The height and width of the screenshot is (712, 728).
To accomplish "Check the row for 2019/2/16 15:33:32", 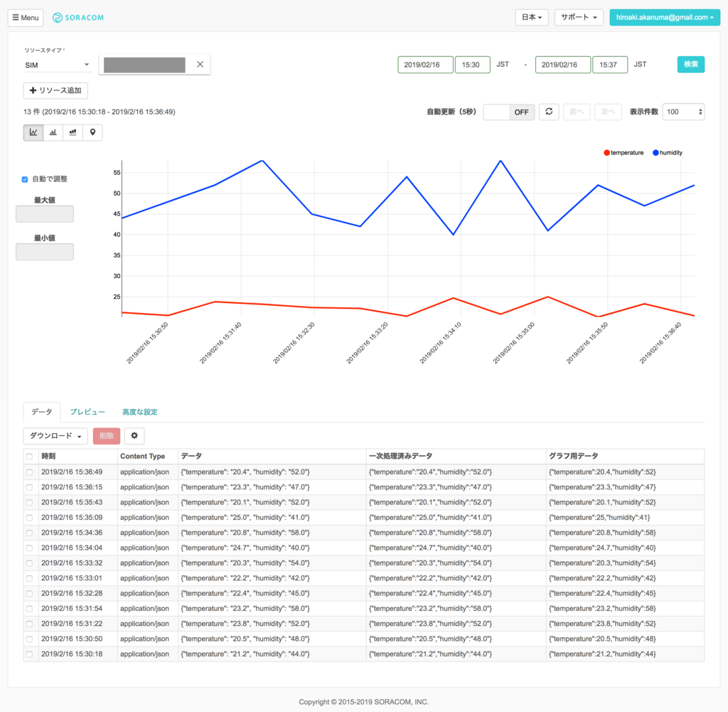I will pyautogui.click(x=30, y=563).
